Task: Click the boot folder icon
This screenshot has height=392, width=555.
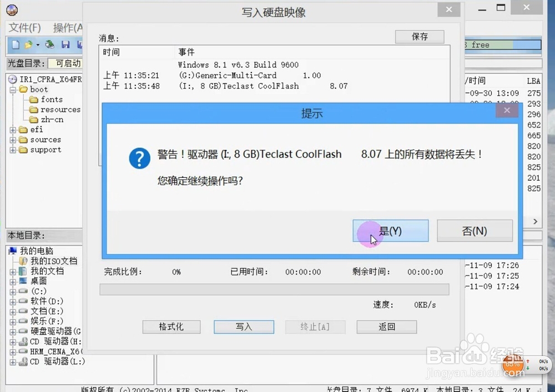Action: pyautogui.click(x=24, y=89)
